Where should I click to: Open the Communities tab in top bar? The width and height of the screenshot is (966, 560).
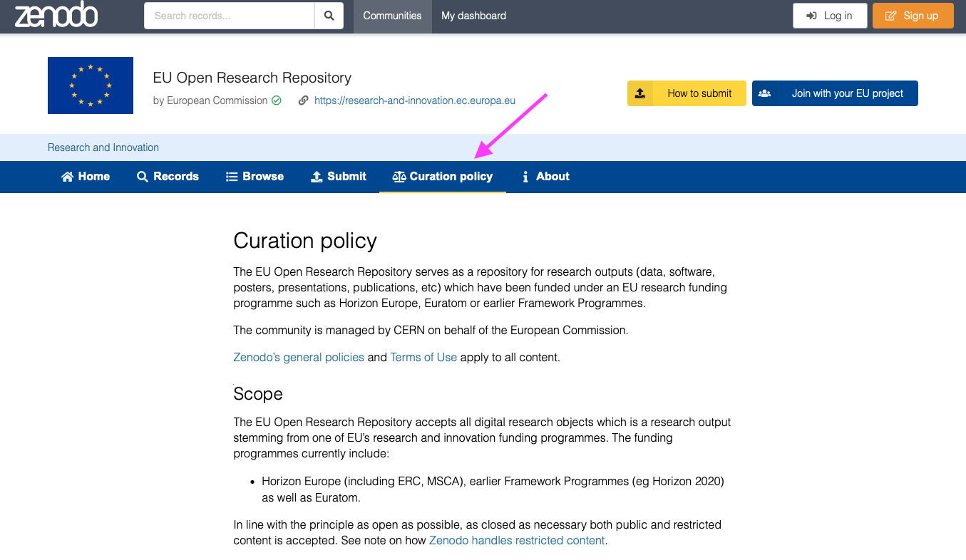392,16
